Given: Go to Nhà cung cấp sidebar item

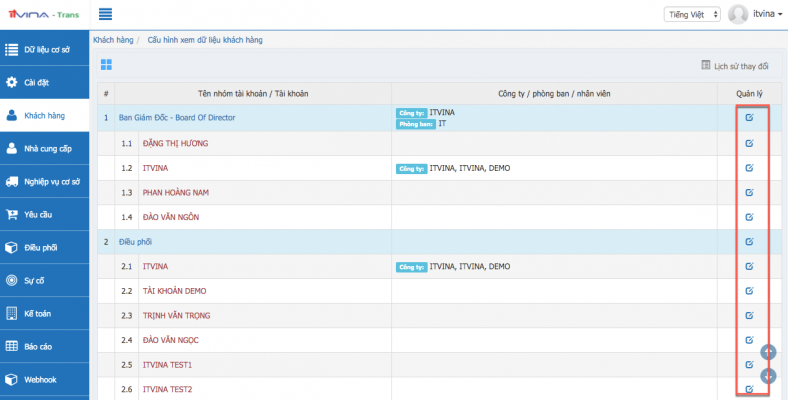Looking at the screenshot, I should point(44,148).
